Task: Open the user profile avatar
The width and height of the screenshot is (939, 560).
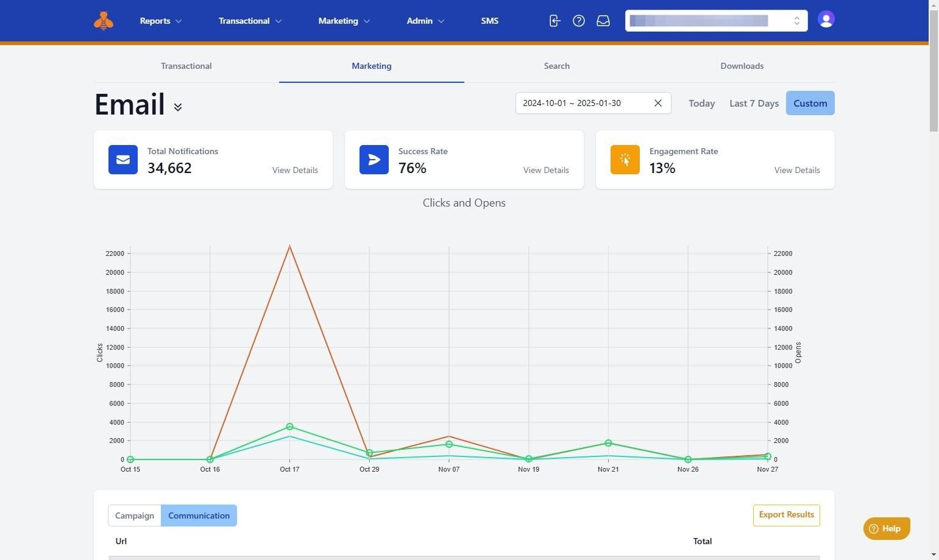Action: click(x=826, y=19)
